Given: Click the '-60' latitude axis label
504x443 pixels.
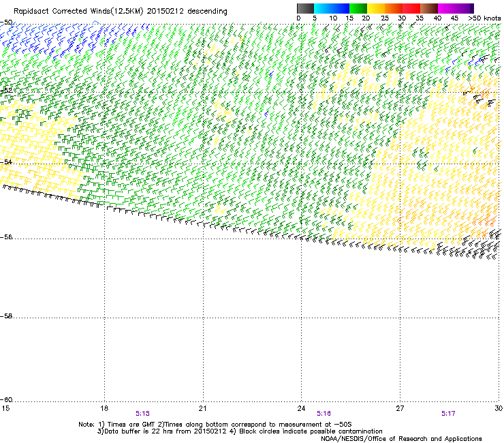Looking at the screenshot, I should (6, 400).
